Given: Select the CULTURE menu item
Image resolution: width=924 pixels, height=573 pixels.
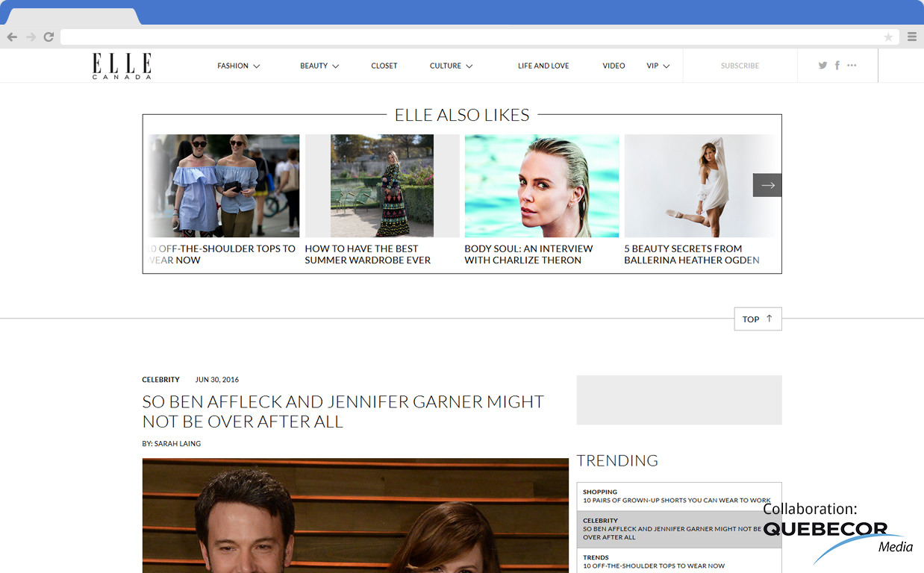Looking at the screenshot, I should coord(451,66).
